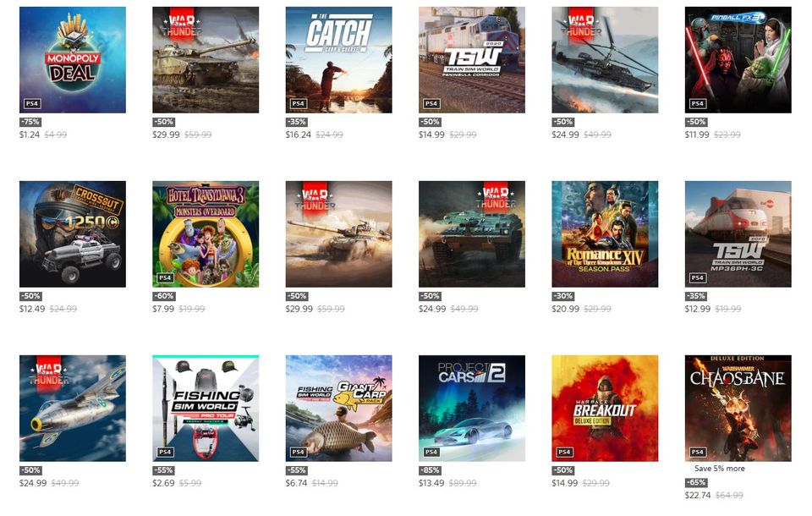Viewport: 812px width, 516px height.
Task: Click the $1.24 price under Monopoly Deal
Action: point(30,134)
